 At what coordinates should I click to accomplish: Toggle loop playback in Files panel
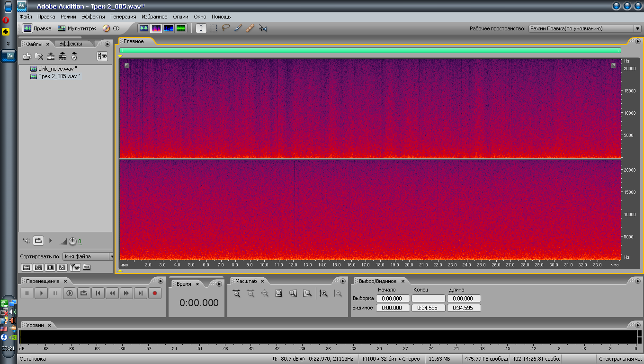(x=38, y=241)
